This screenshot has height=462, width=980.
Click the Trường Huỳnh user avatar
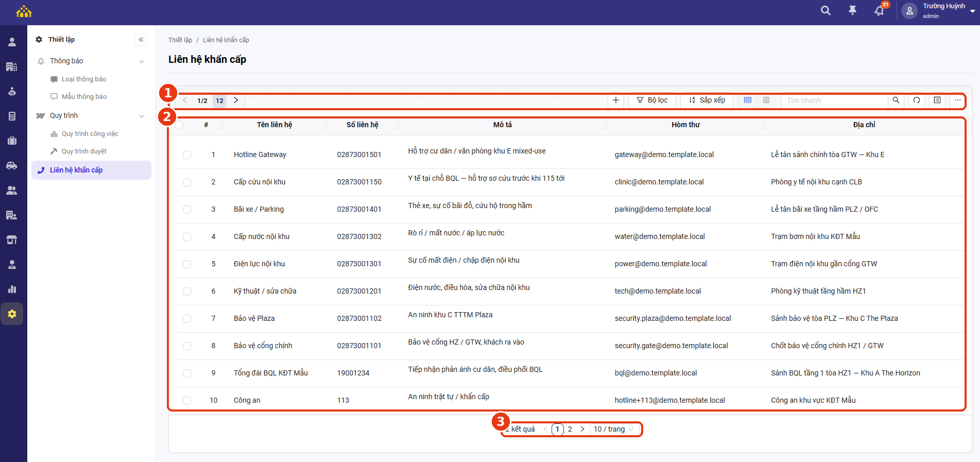click(909, 11)
